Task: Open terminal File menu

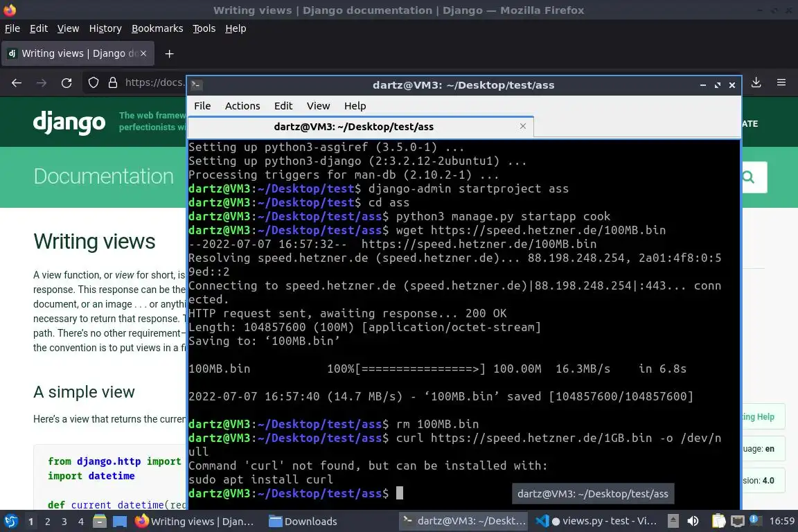Action: click(202, 106)
